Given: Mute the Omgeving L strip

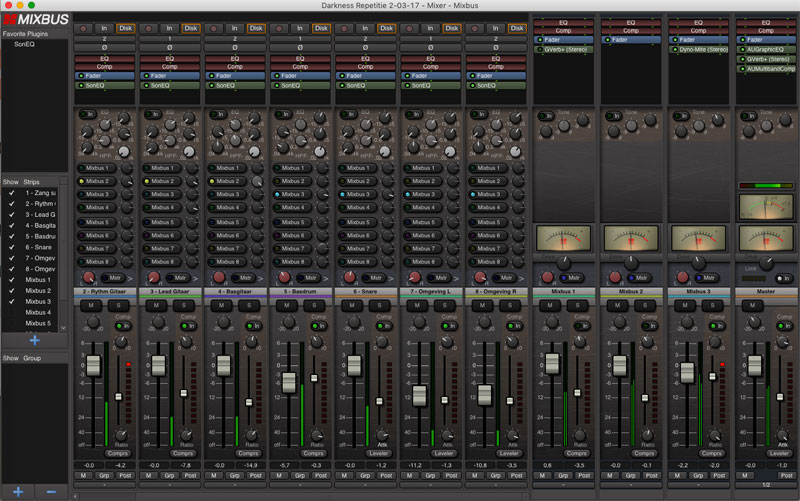Looking at the screenshot, I should coord(417,305).
